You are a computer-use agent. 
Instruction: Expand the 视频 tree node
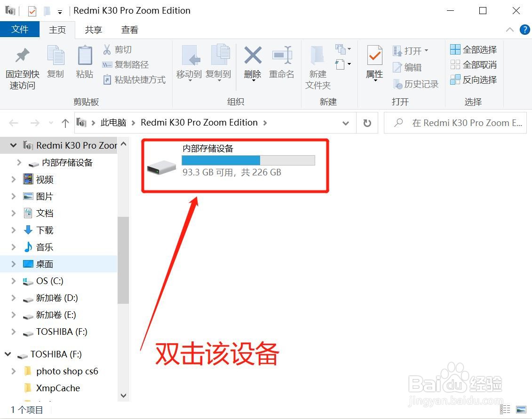[x=14, y=179]
